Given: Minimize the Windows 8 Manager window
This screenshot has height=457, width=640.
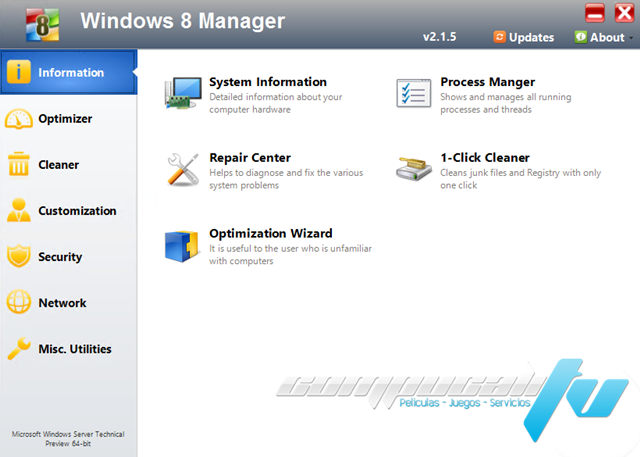Looking at the screenshot, I should [595, 13].
